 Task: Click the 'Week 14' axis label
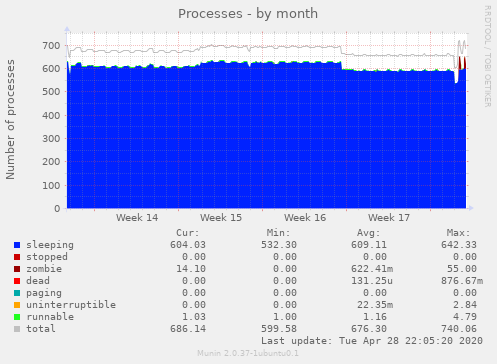click(137, 218)
